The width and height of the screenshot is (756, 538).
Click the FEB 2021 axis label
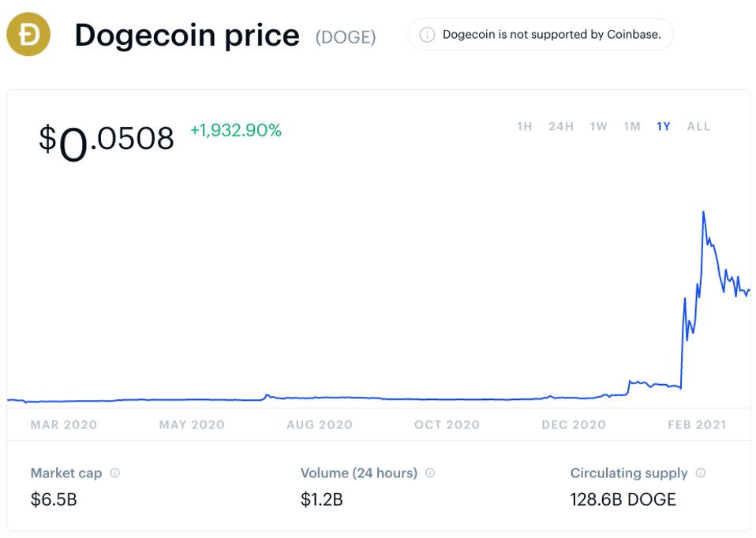[697, 424]
